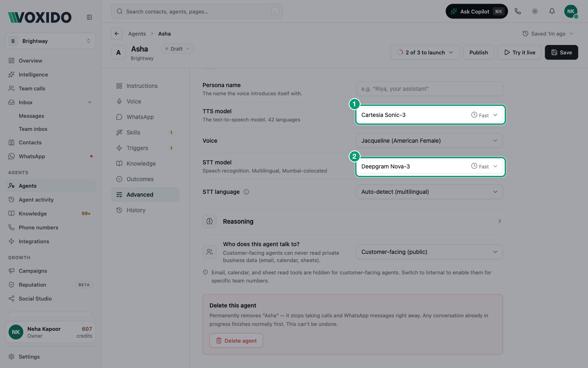Click the Persona name input field
Viewport: 588px width, 368px height.
click(x=430, y=89)
